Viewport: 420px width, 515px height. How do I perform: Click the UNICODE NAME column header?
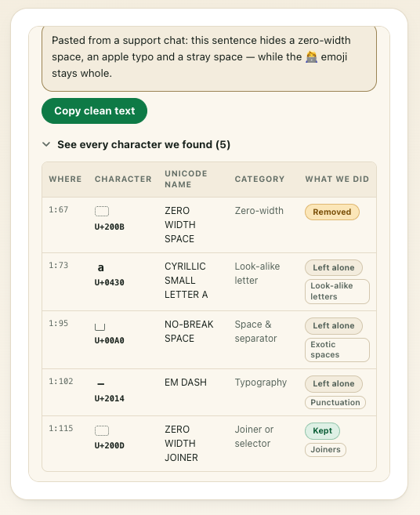pyautogui.click(x=186, y=179)
